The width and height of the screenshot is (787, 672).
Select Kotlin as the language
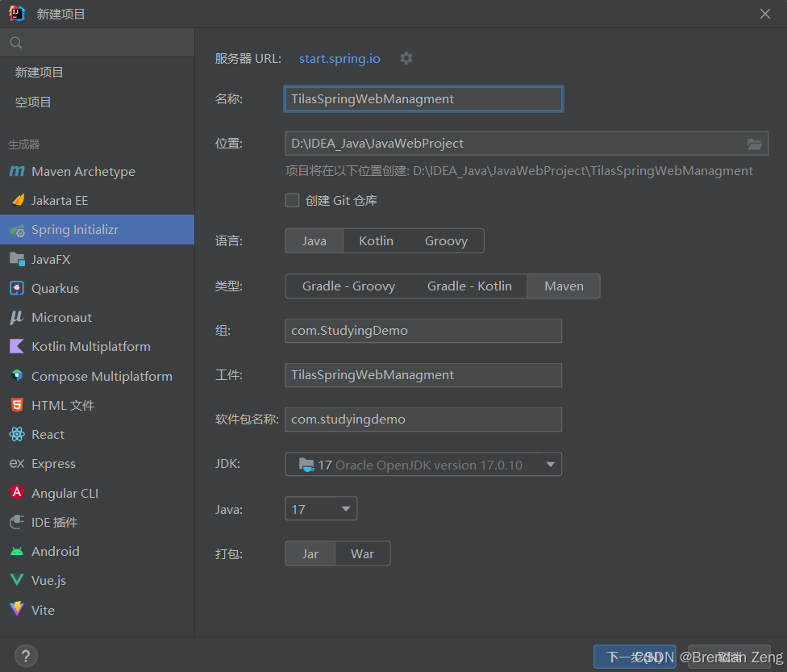tap(376, 240)
